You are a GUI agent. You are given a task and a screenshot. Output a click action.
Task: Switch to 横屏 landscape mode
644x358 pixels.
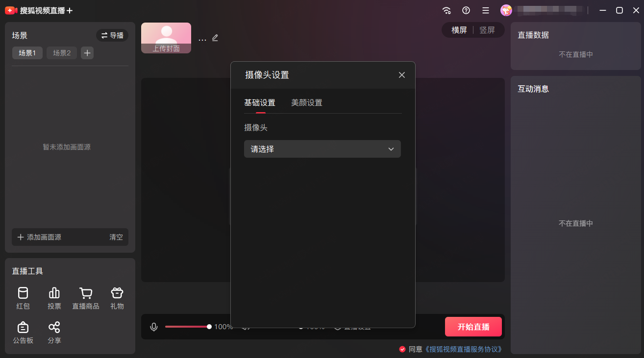click(459, 30)
